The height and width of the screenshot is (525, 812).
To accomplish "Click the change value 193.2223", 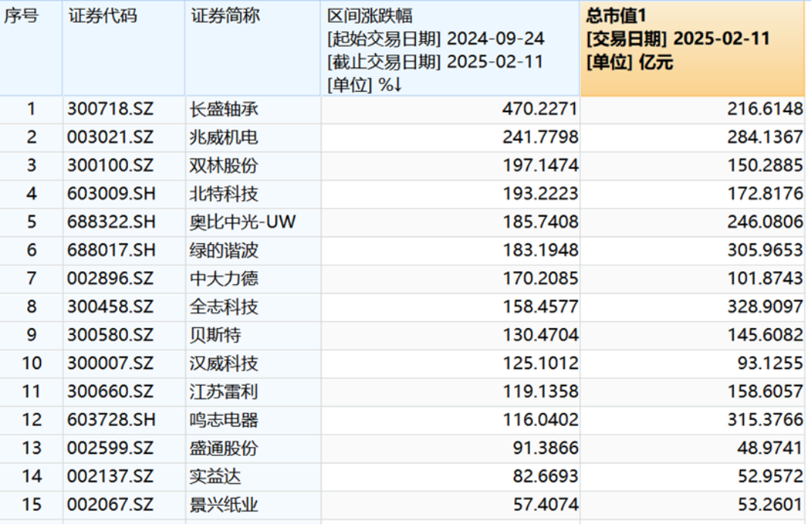I will pos(540,194).
